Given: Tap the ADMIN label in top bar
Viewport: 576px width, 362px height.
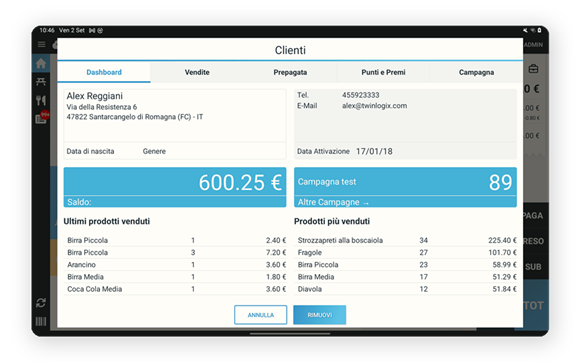Looking at the screenshot, I should (534, 45).
